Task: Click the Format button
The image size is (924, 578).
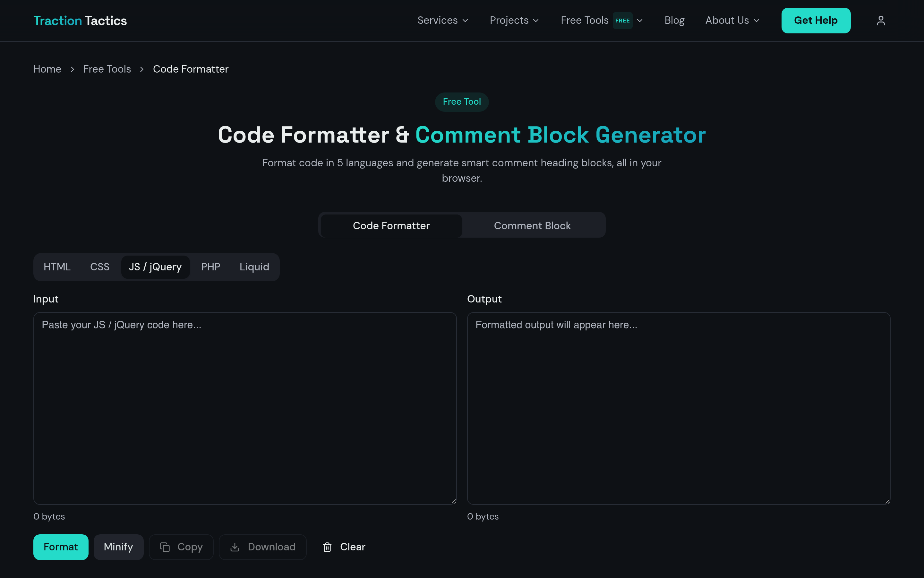Action: point(61,547)
